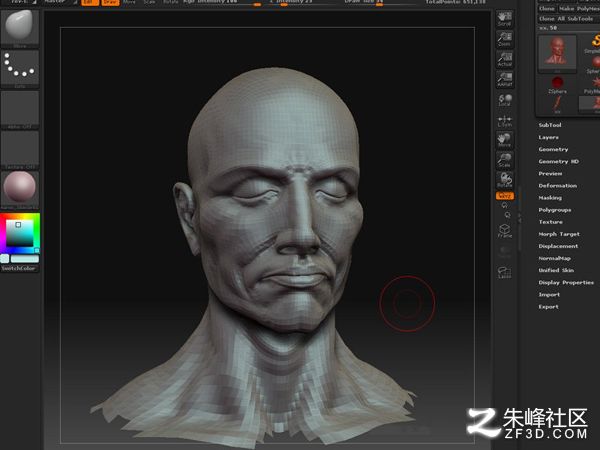This screenshot has width=600, height=450.
Task: Open the Dots stroke type selector
Action: [20, 68]
